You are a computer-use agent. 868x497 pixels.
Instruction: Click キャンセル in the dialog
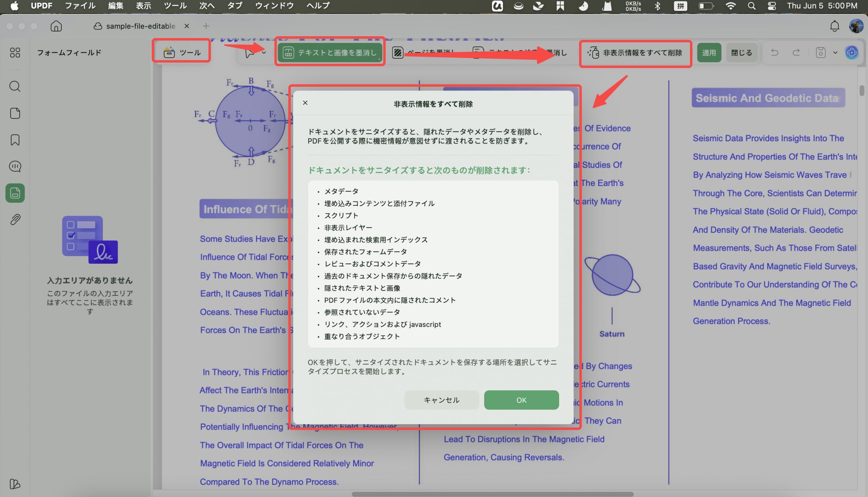pos(441,400)
